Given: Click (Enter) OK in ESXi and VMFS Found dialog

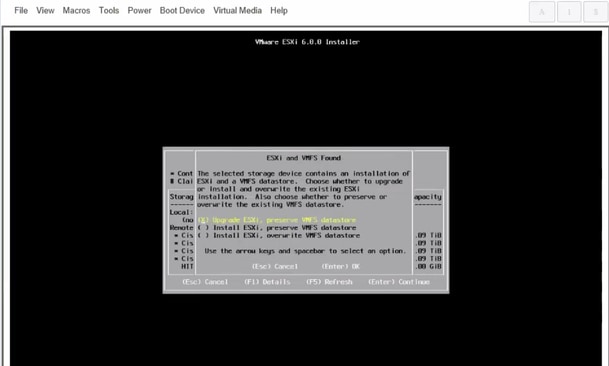Looking at the screenshot, I should pos(341,267).
